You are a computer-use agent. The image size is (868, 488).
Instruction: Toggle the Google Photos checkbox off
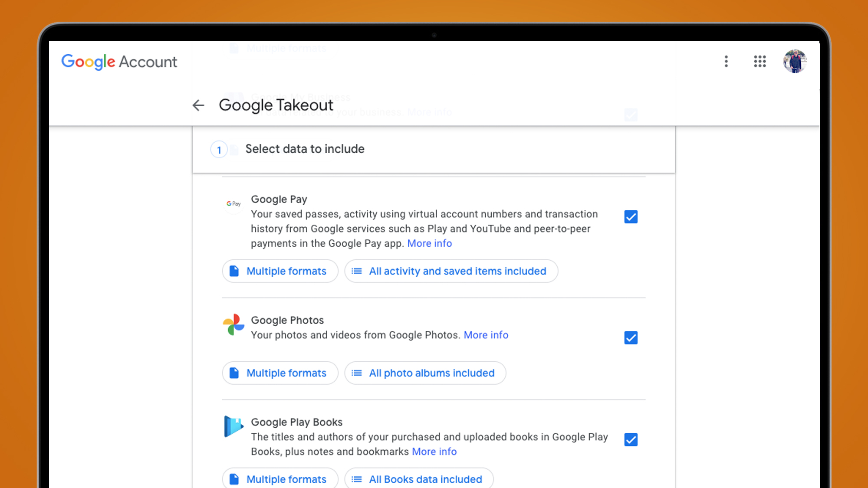[630, 338]
